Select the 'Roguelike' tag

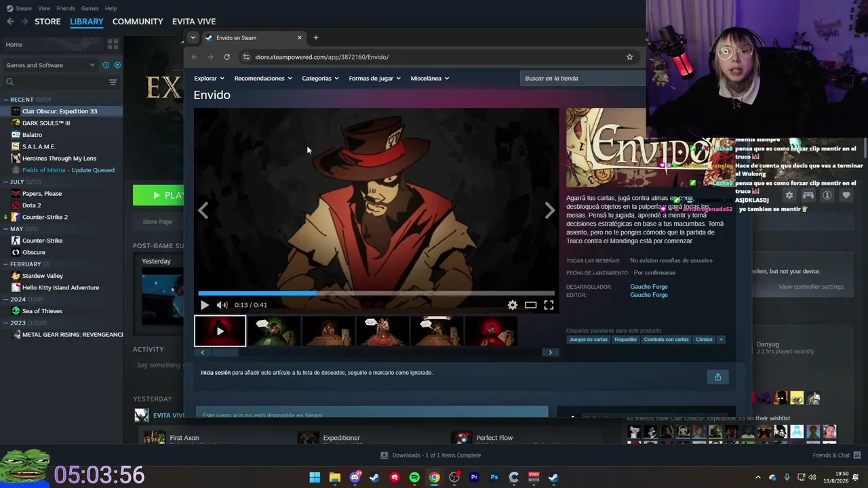click(x=626, y=340)
